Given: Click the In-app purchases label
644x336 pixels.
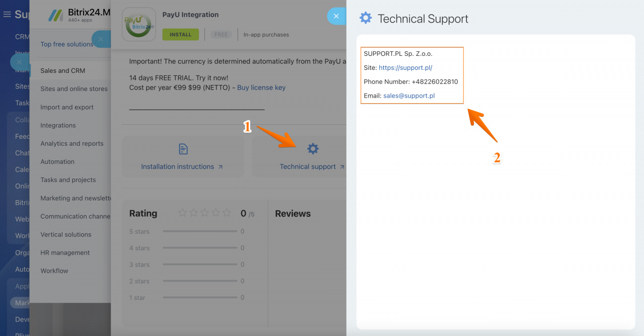Looking at the screenshot, I should 266,35.
